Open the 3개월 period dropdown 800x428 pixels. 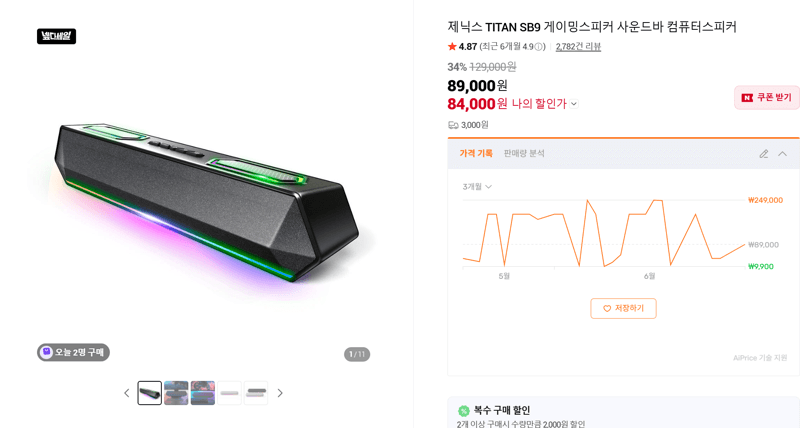tap(477, 187)
